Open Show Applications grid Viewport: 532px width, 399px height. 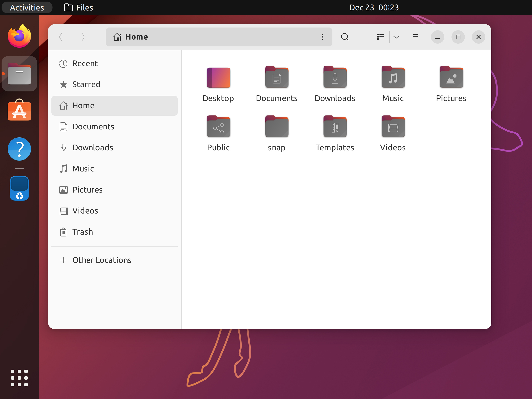(19, 378)
